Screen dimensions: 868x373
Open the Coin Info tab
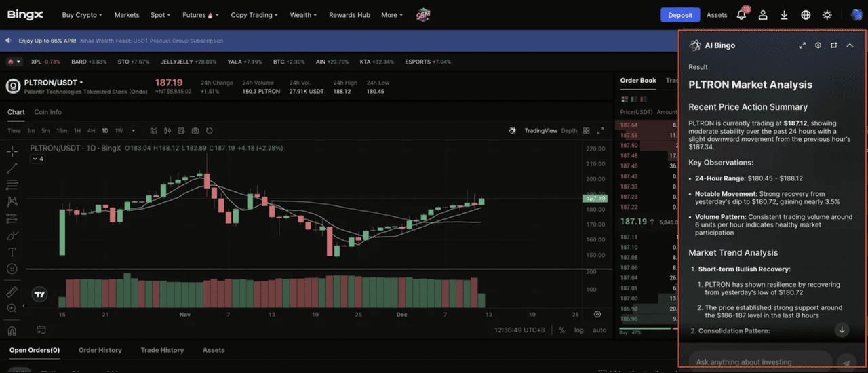pyautogui.click(x=47, y=112)
